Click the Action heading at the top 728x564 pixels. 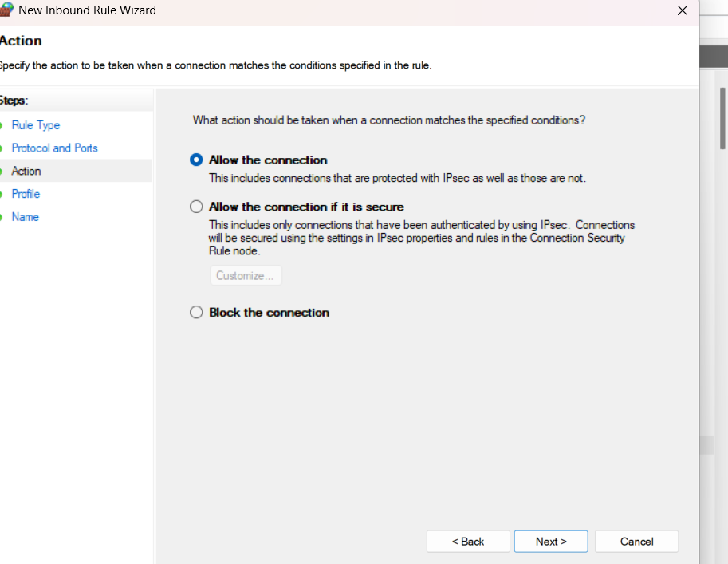pyautogui.click(x=21, y=41)
